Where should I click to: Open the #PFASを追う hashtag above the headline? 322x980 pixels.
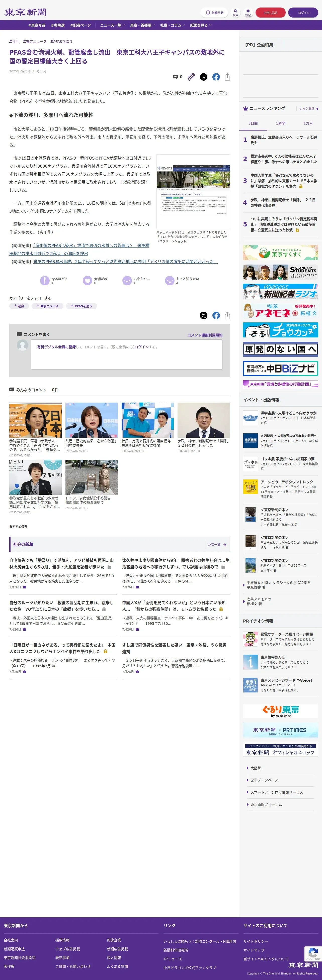61,42
